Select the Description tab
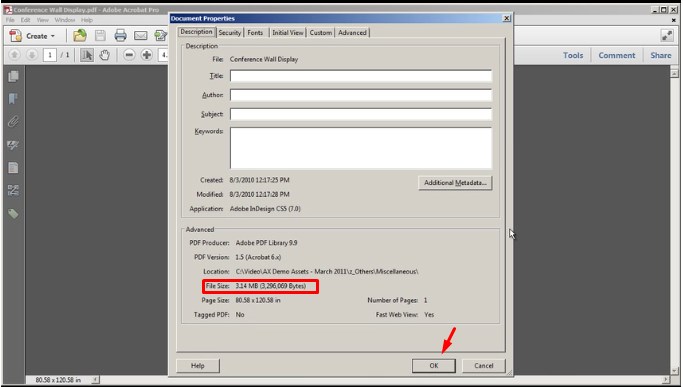This screenshot has height=387, width=683. pyautogui.click(x=196, y=32)
